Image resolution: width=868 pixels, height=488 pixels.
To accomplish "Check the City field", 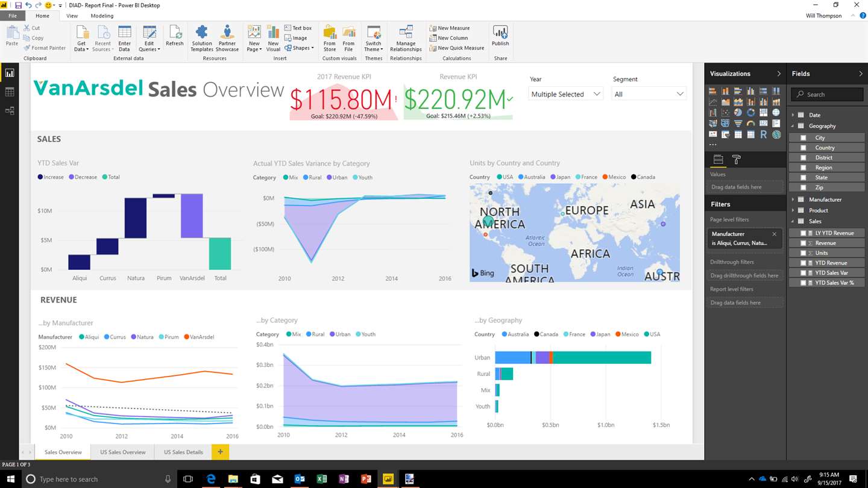I will (804, 138).
